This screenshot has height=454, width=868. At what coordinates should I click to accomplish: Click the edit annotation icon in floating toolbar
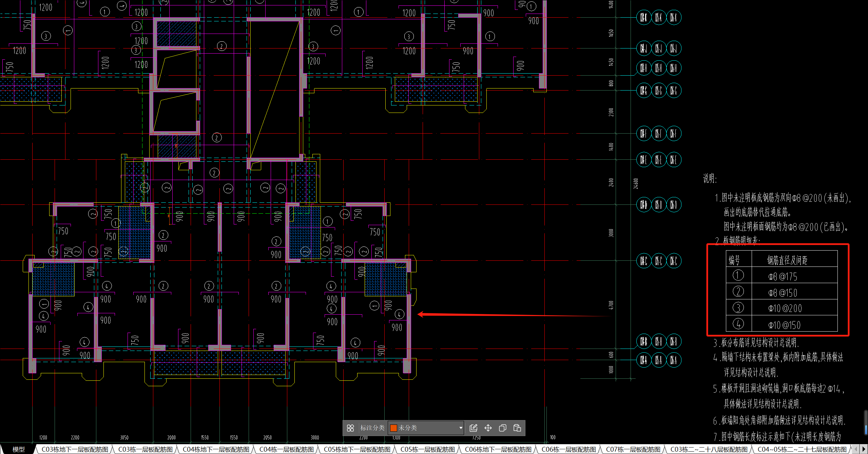pos(473,428)
